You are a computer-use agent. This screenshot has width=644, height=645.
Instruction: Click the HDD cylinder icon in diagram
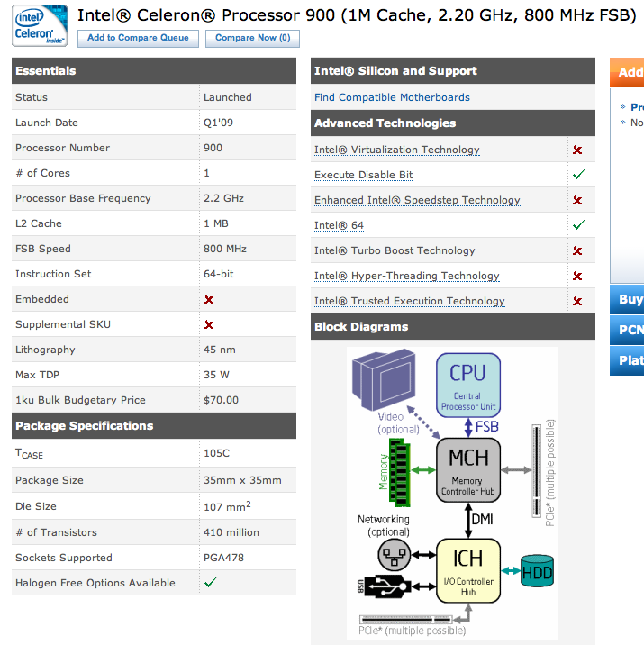(537, 570)
